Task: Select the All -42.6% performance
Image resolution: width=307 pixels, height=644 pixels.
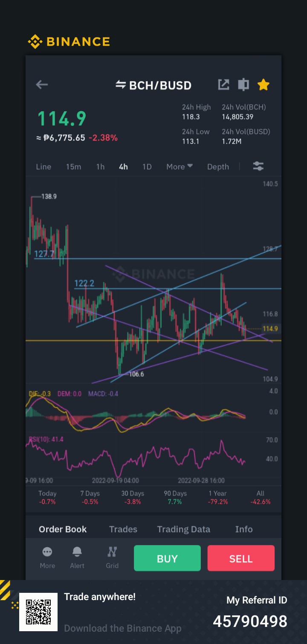Action: [261, 497]
